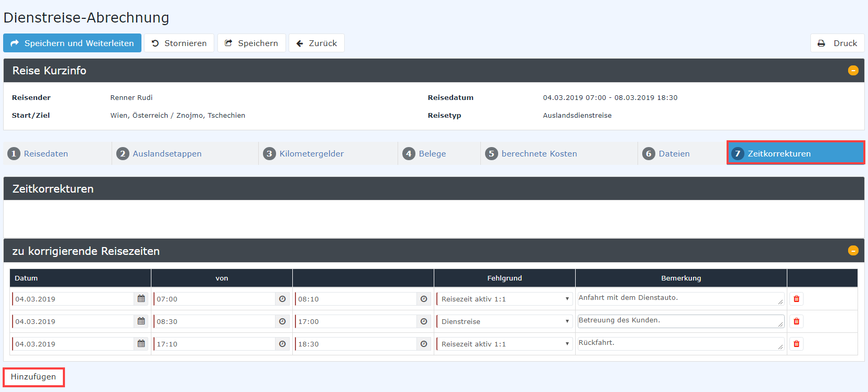Click clock icon beside the 07:00 start time

282,299
